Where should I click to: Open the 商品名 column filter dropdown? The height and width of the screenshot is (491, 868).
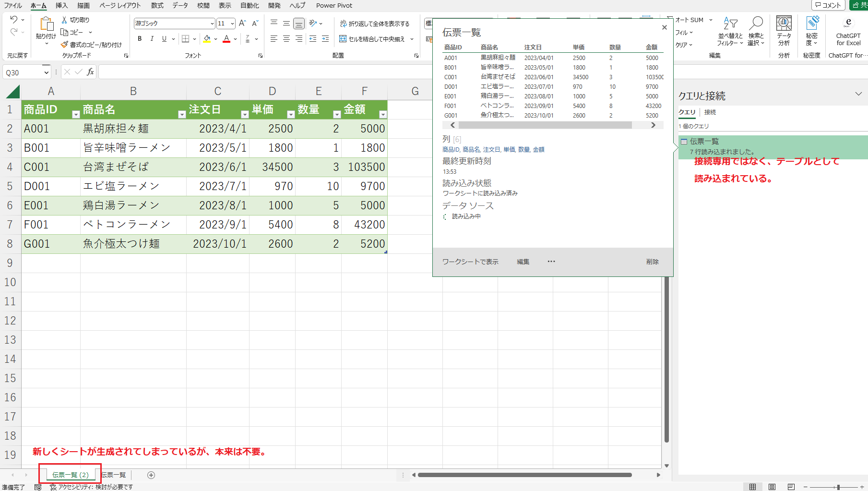click(x=182, y=114)
